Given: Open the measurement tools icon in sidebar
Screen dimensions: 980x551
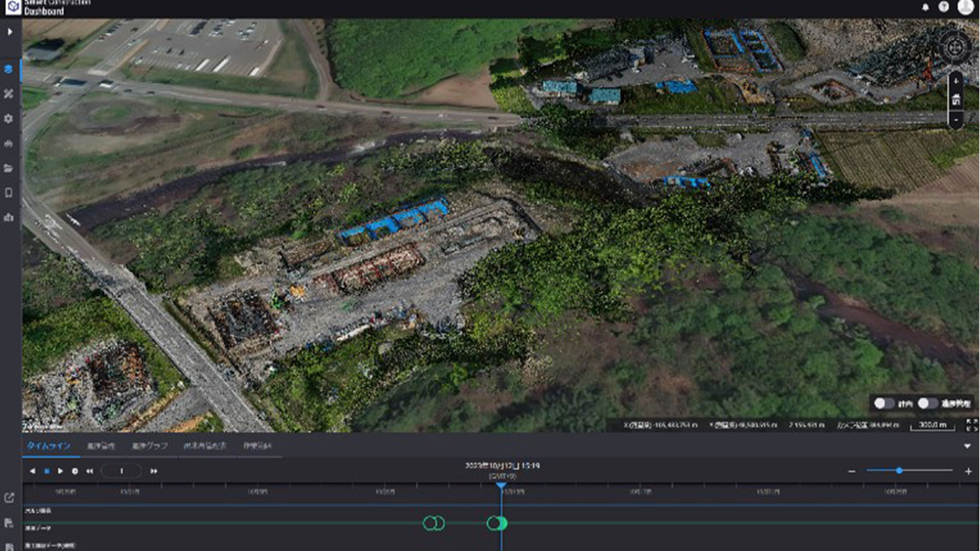Looking at the screenshot, I should click(x=9, y=94).
